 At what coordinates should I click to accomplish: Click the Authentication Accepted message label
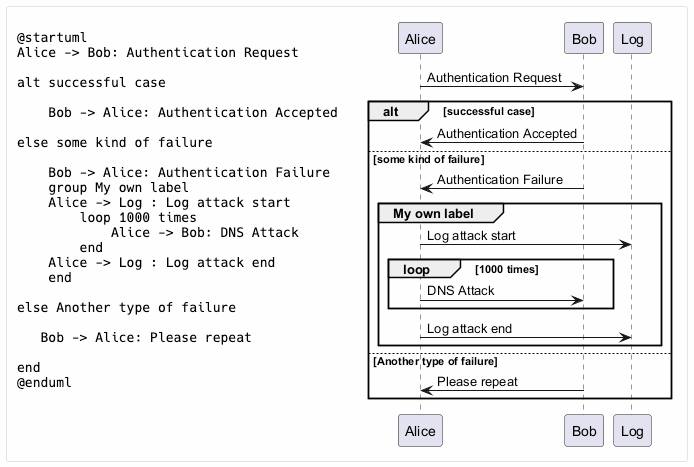click(x=507, y=133)
